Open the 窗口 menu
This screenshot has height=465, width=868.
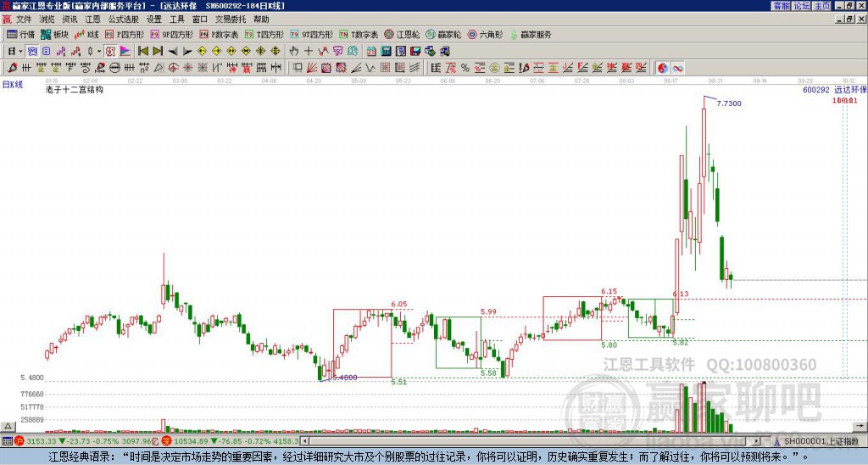200,20
